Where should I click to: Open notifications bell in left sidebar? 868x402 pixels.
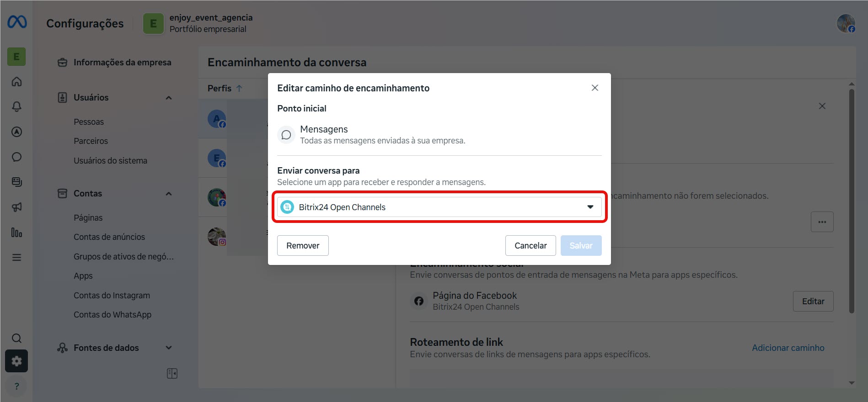click(16, 106)
